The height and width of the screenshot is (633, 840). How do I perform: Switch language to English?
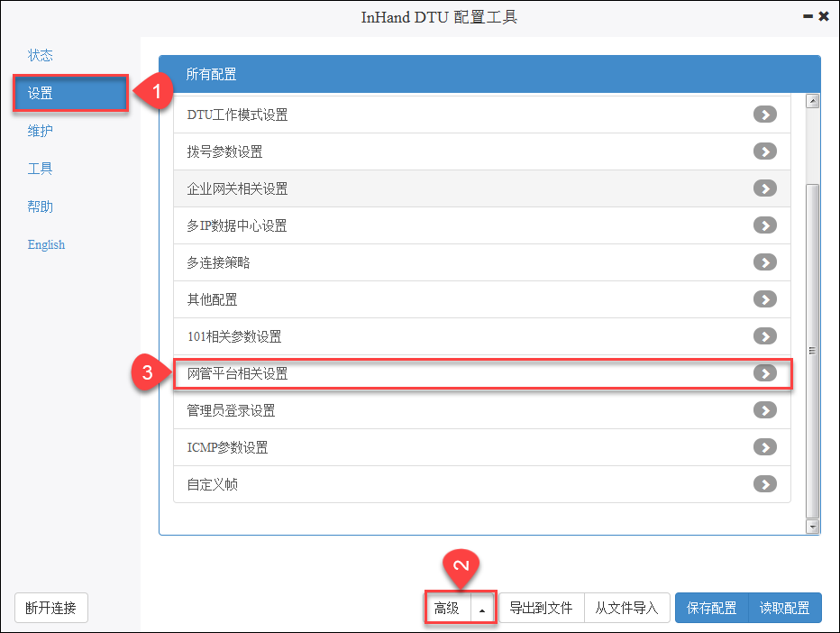click(46, 244)
